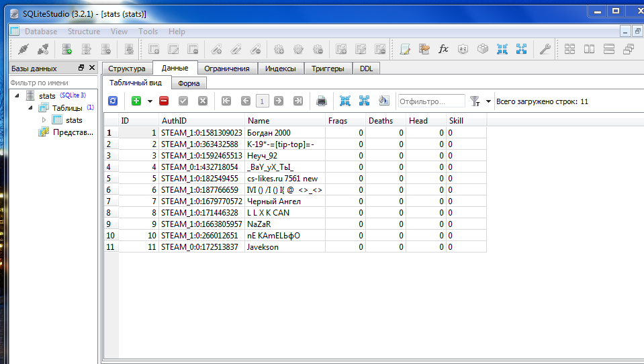Connect to the selected database (plug icon)
This screenshot has width=644, height=364.
coord(24,49)
